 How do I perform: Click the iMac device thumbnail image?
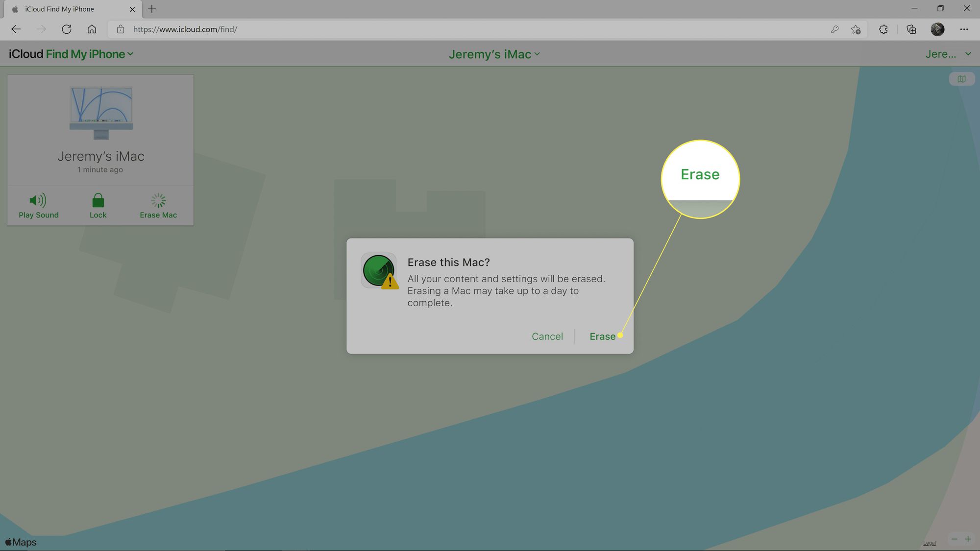coord(101,113)
